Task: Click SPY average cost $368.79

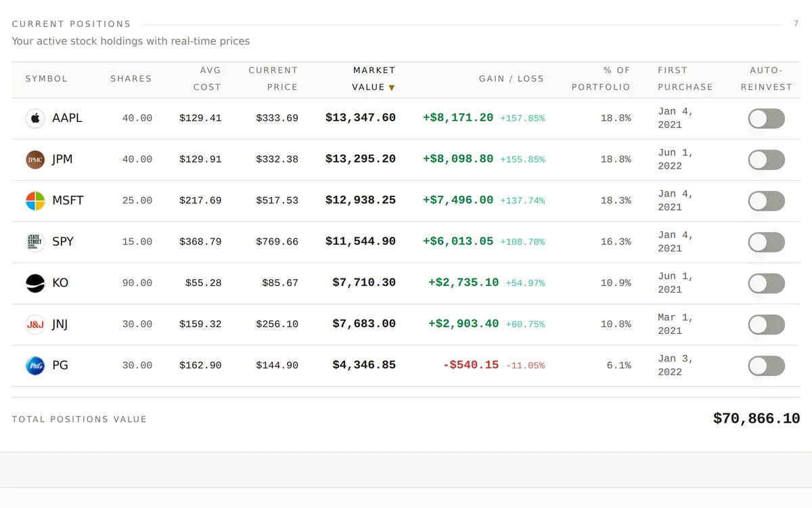Action: 200,242
